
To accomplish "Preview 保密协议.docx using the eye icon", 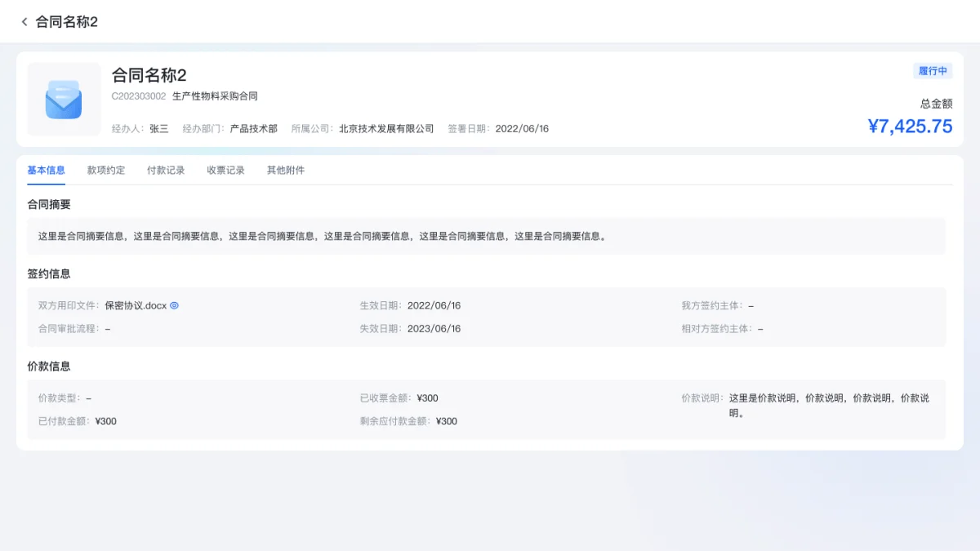I will [174, 306].
